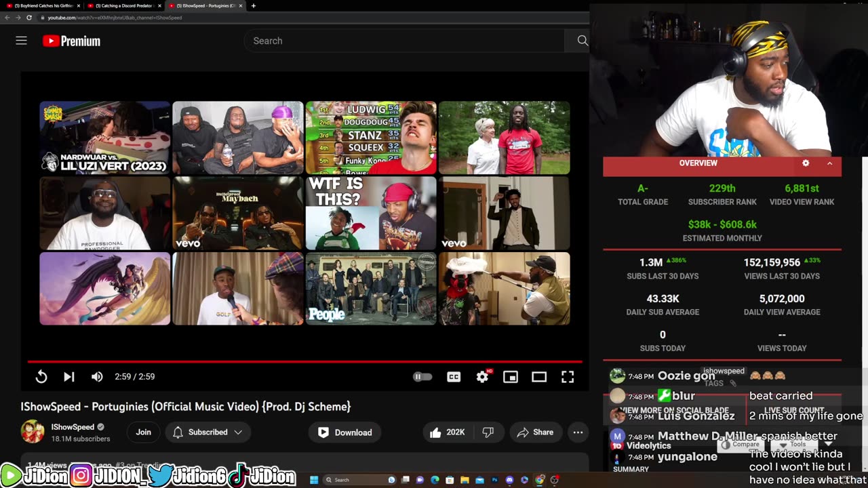Go to YouTube Premium home logo
The height and width of the screenshot is (488, 868).
pos(71,41)
